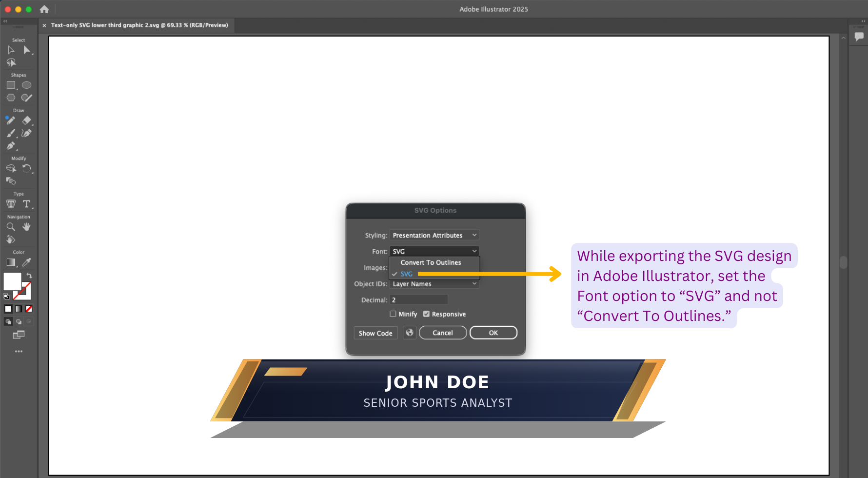The image size is (868, 478).
Task: Enable the Minify checkbox
Action: 393,314
